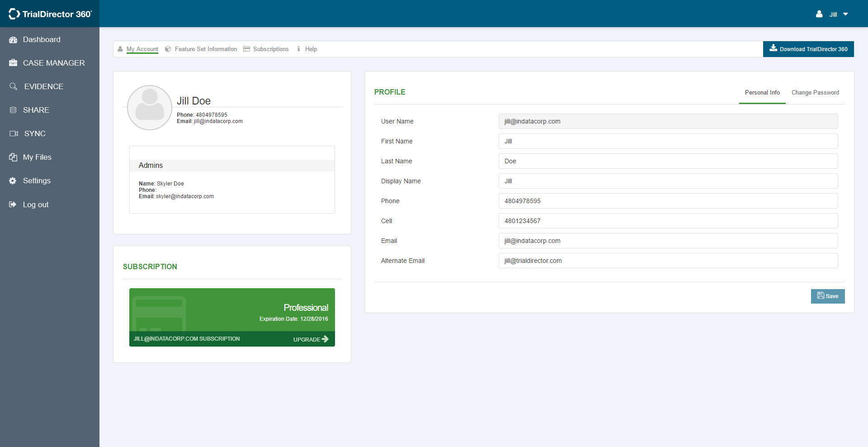Viewport: 868px width, 447px height.
Task: Click Jill Doe's profile avatar
Action: tap(150, 108)
